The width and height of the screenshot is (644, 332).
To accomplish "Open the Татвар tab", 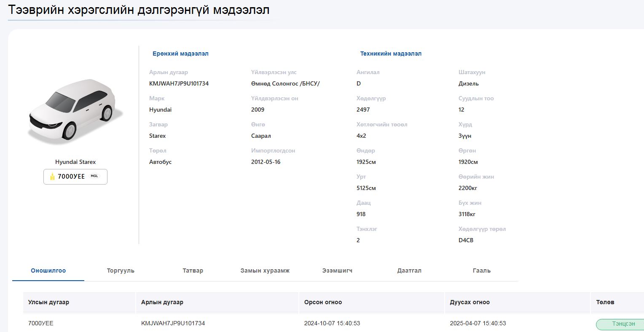I will (x=193, y=270).
